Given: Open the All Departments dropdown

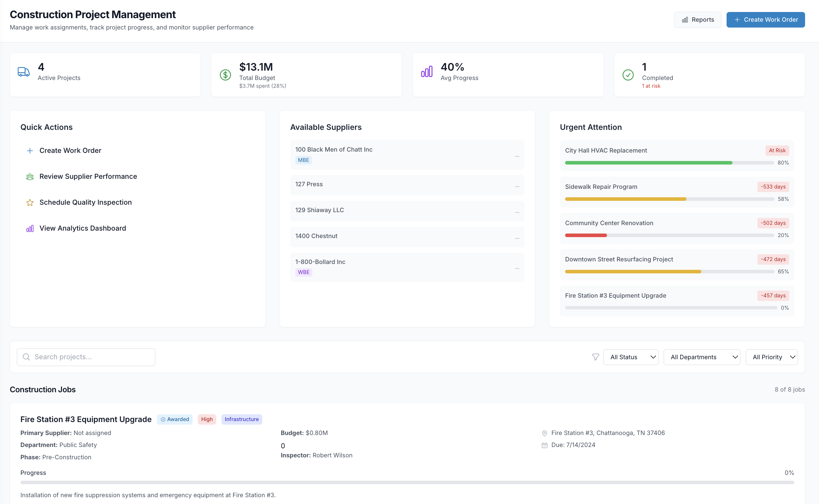Looking at the screenshot, I should coord(702,357).
